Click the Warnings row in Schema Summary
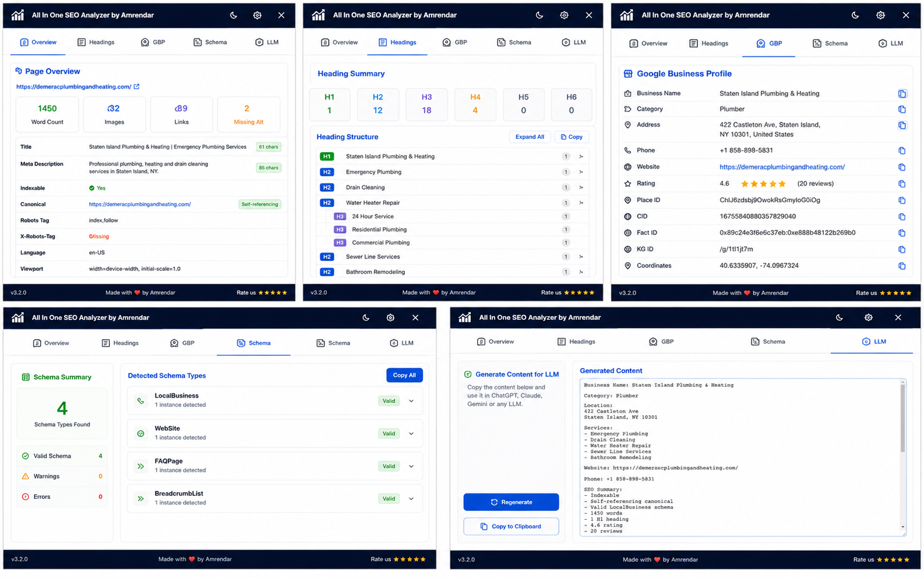 (x=62, y=477)
